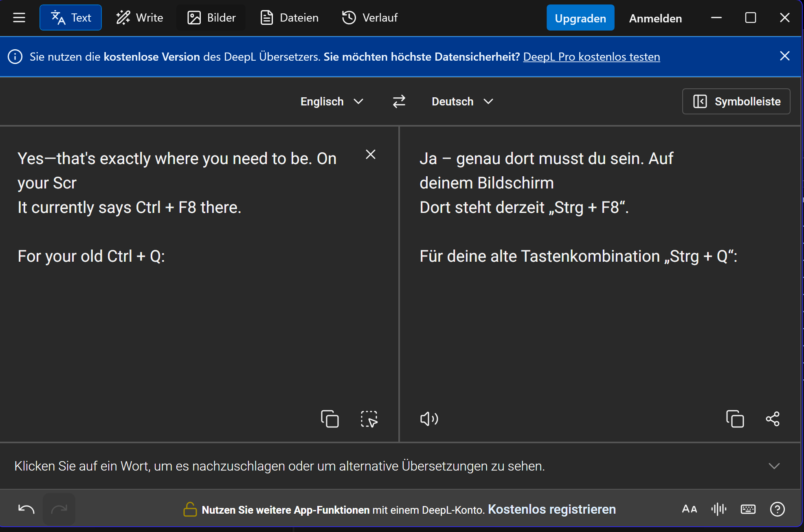Clear the source text
This screenshot has height=532, width=804.
371,154
